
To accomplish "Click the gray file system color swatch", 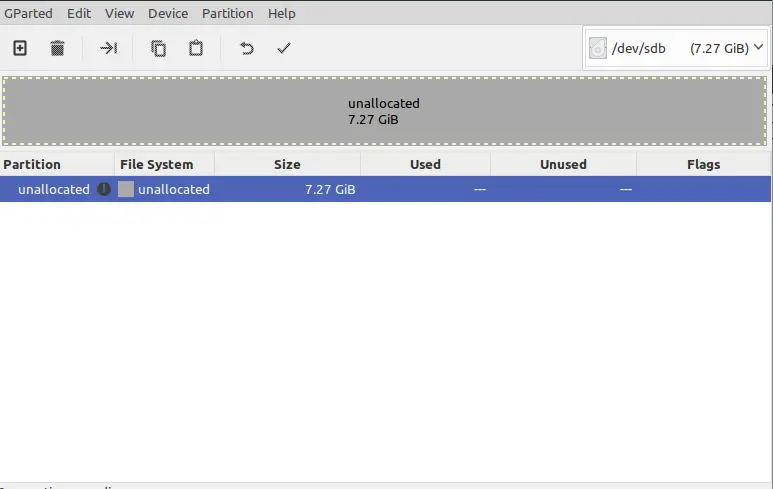I will (x=126, y=189).
